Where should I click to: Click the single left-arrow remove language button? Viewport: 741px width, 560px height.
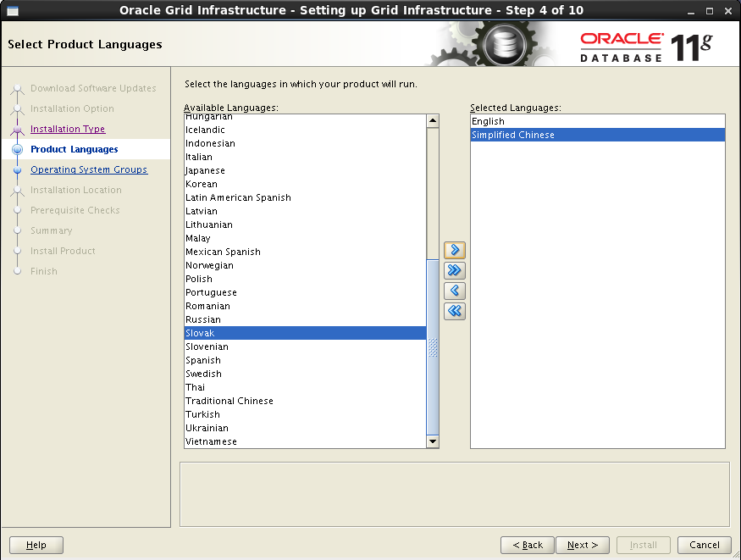[455, 291]
